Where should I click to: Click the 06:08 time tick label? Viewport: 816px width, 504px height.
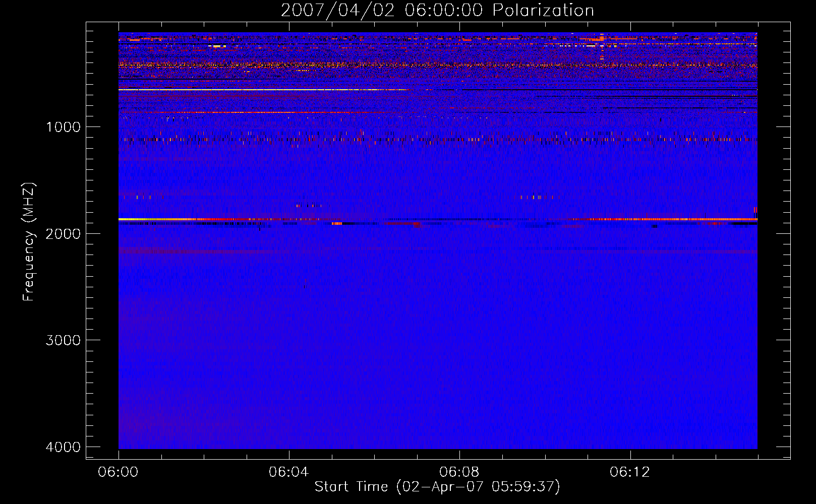coord(459,472)
